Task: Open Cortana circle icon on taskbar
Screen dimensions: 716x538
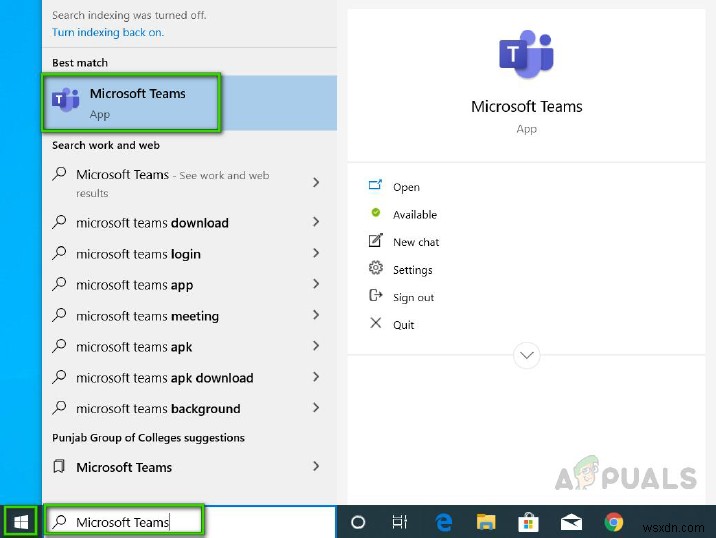Action: [358, 522]
